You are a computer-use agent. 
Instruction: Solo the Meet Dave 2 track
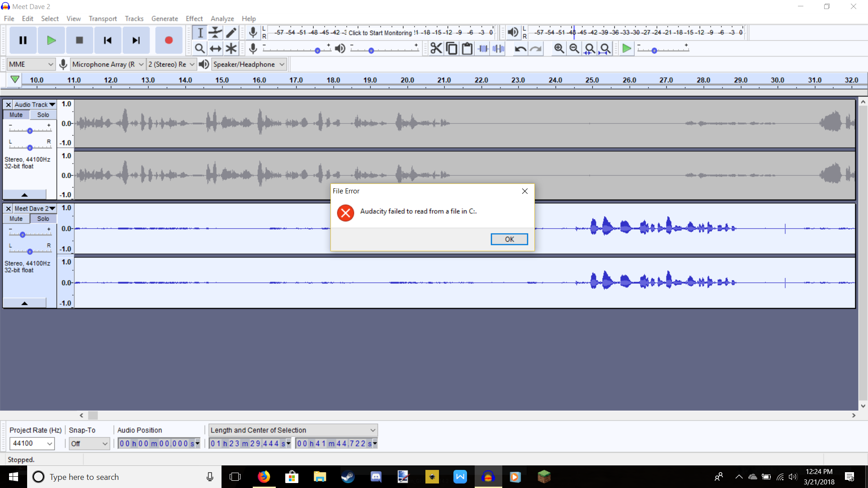click(43, 218)
